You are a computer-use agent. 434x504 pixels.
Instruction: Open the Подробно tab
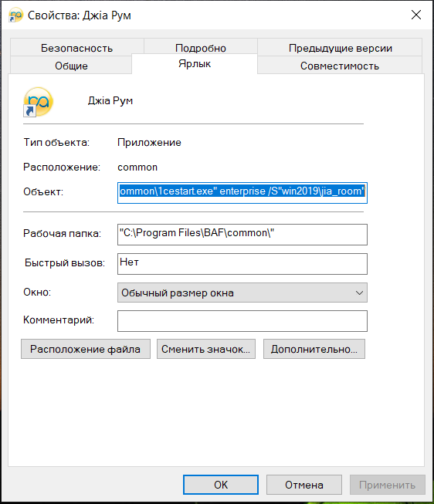coord(201,48)
